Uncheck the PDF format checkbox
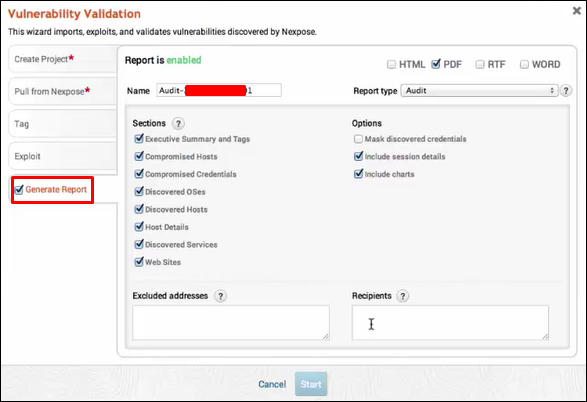The width and height of the screenshot is (587, 402). click(436, 64)
